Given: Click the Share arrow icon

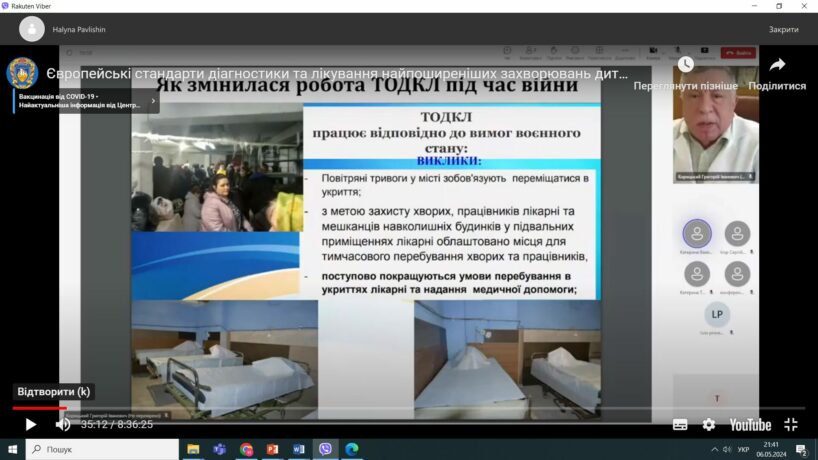Looking at the screenshot, I should point(777,65).
